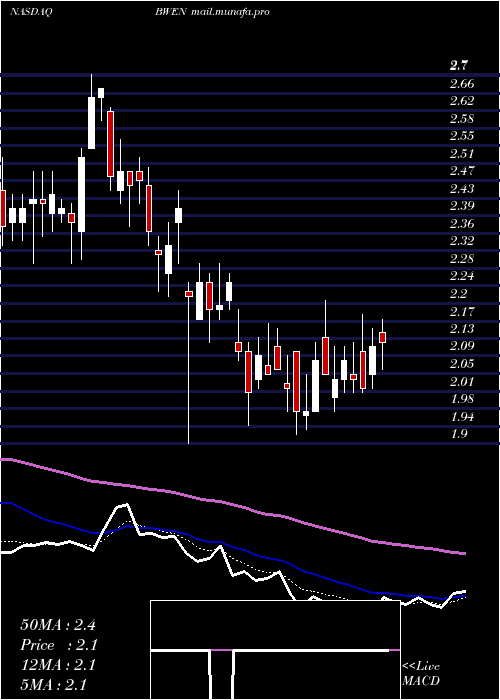Click the 12MA : 2.1 readout
500x700 pixels.
coord(58,665)
